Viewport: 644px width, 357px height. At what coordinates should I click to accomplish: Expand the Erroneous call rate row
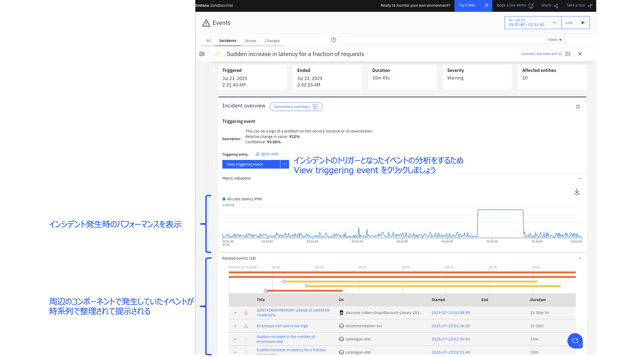(235, 326)
